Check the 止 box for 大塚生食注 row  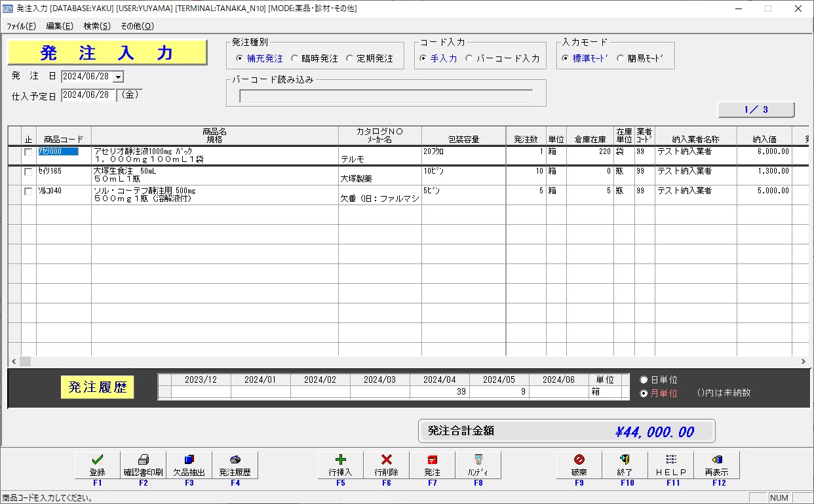(28, 172)
